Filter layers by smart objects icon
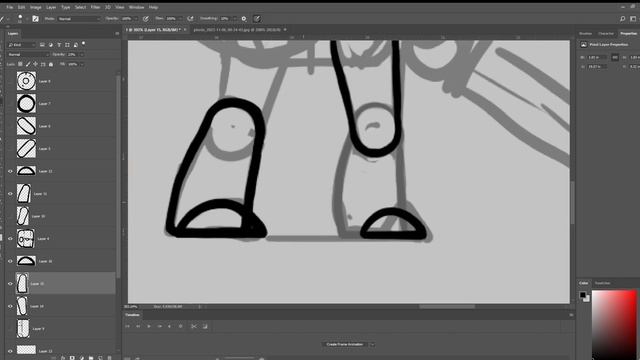This screenshot has height=360, width=640. (x=76, y=44)
